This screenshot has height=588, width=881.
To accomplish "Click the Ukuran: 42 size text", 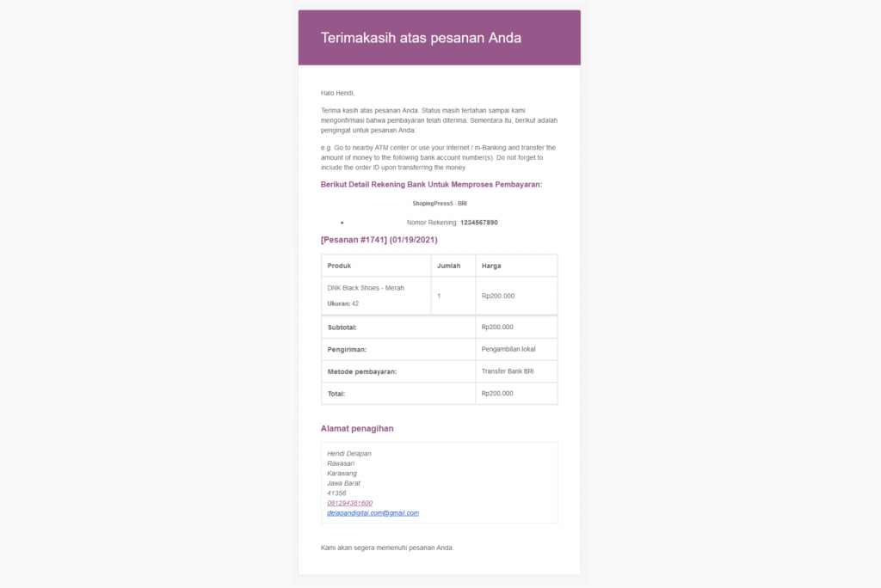I will [343, 303].
